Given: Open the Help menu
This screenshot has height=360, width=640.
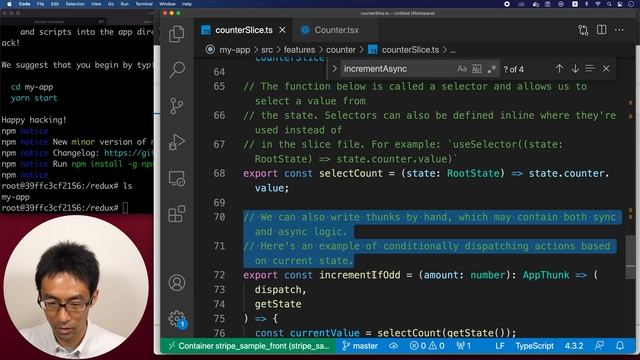Looking at the screenshot, I should point(187,4).
